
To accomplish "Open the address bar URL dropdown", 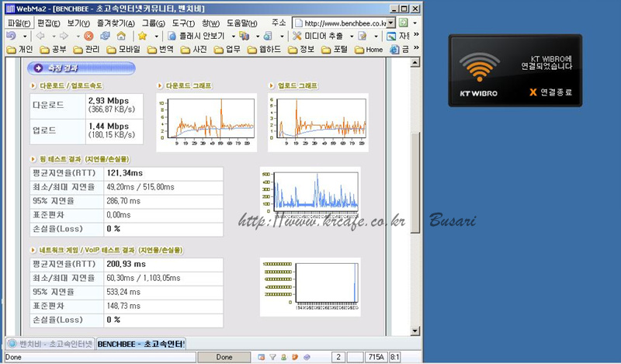I will [391, 23].
